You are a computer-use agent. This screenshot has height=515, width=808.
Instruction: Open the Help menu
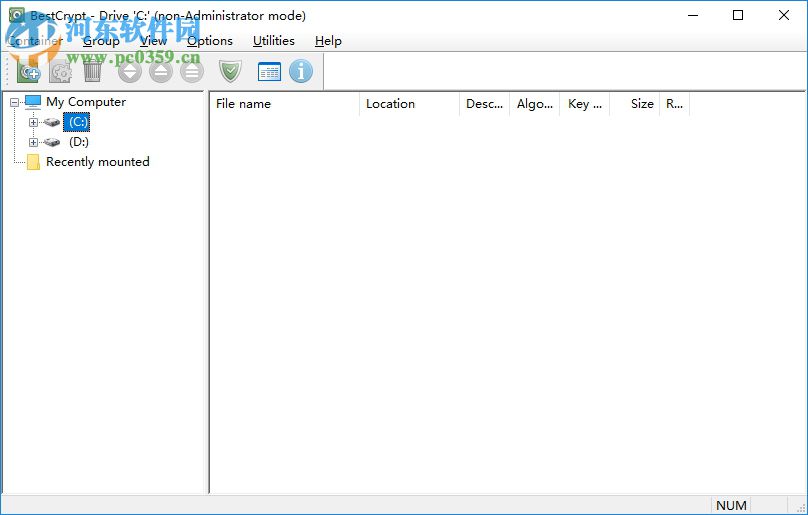pos(328,41)
